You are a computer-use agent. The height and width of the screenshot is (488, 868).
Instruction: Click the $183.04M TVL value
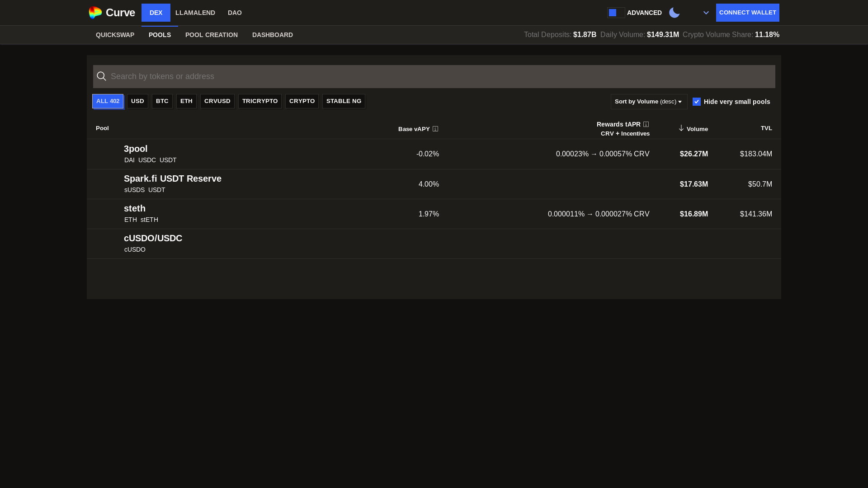(x=756, y=154)
